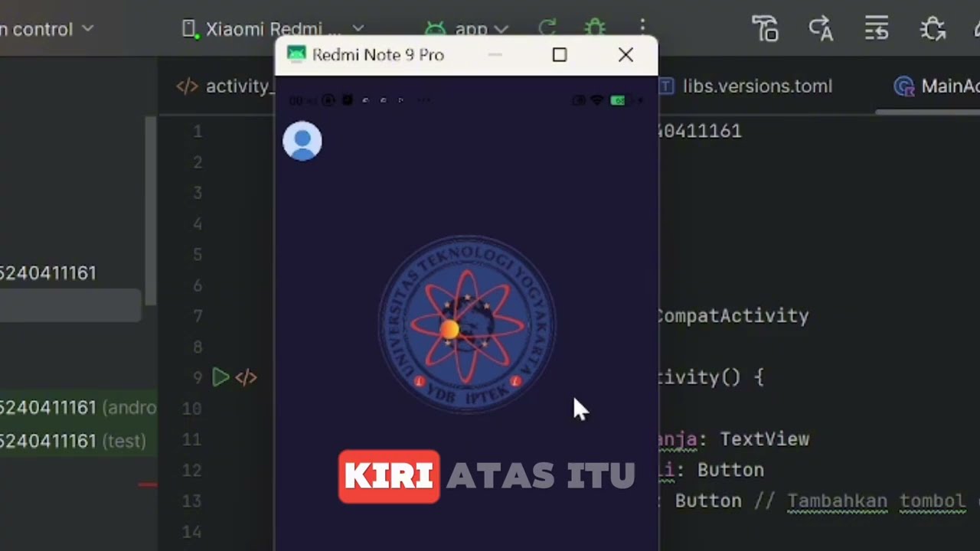980x551 pixels.
Task: Click the toolbar icon with lines and arrow
Action: (877, 29)
